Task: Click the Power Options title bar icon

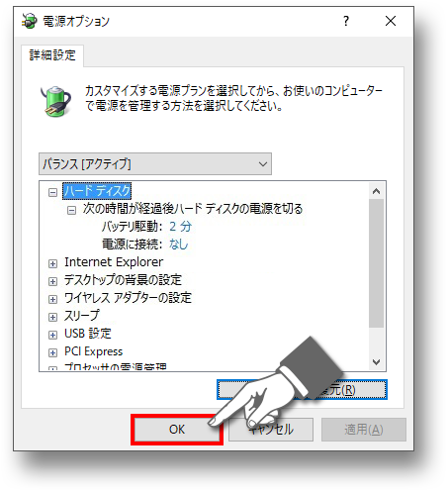Action: pyautogui.click(x=29, y=21)
